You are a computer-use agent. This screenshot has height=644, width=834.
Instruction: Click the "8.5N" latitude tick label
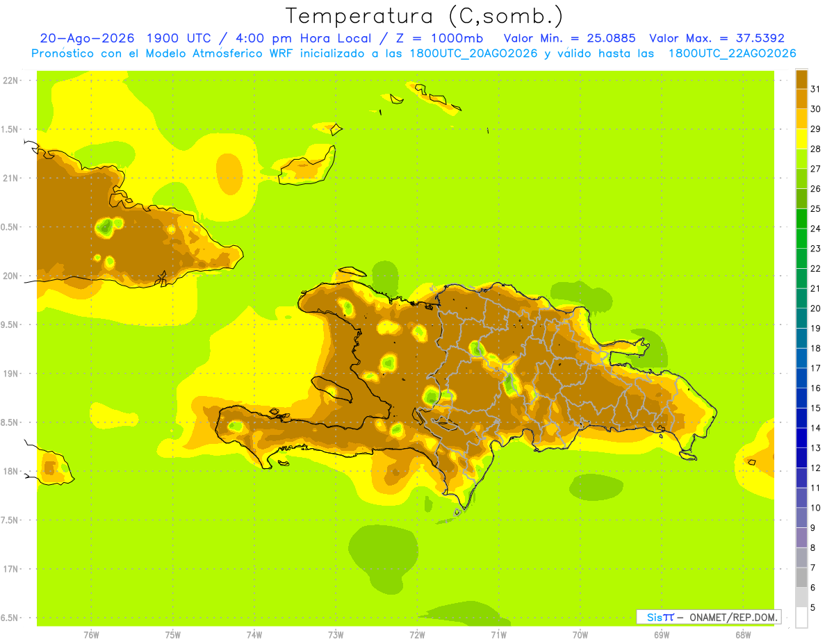(x=10, y=422)
